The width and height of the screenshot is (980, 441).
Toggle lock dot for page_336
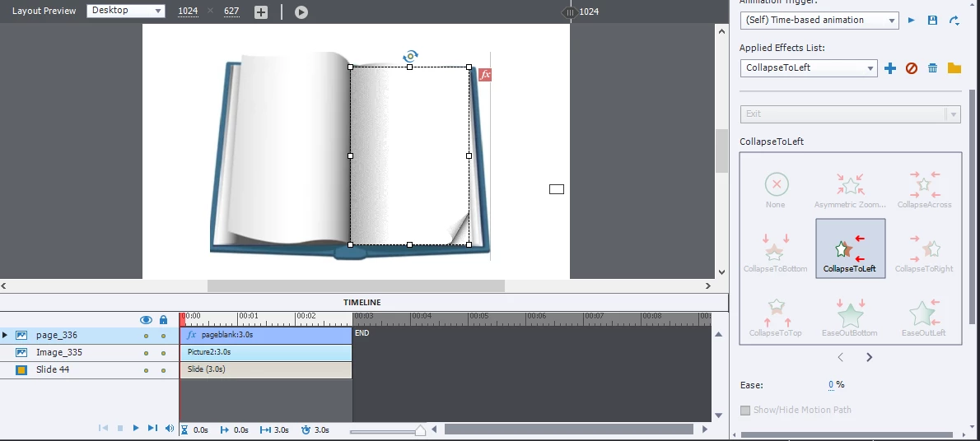[163, 336]
